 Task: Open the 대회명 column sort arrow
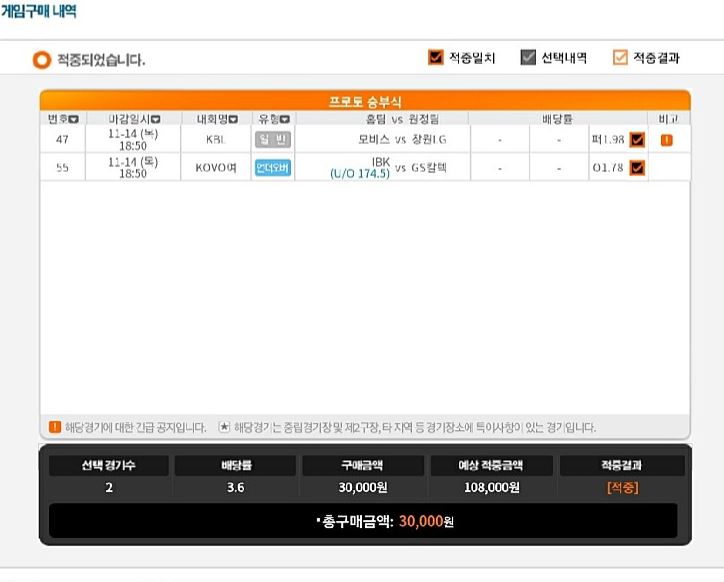(x=233, y=119)
